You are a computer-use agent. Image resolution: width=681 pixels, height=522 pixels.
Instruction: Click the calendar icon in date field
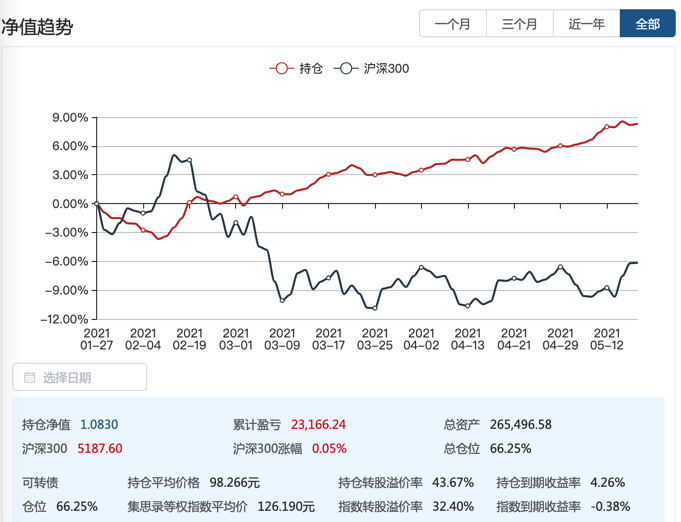[30, 377]
